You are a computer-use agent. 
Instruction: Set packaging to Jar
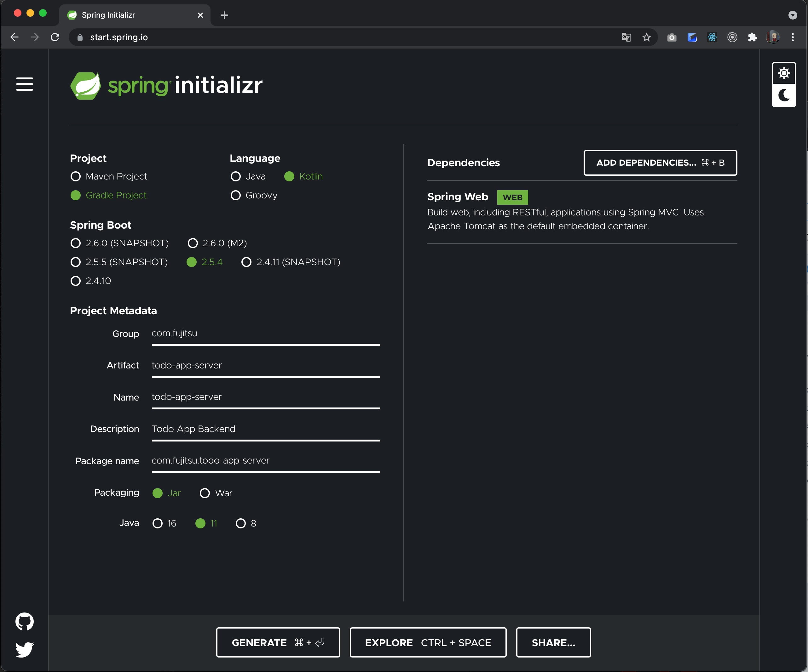167,493
